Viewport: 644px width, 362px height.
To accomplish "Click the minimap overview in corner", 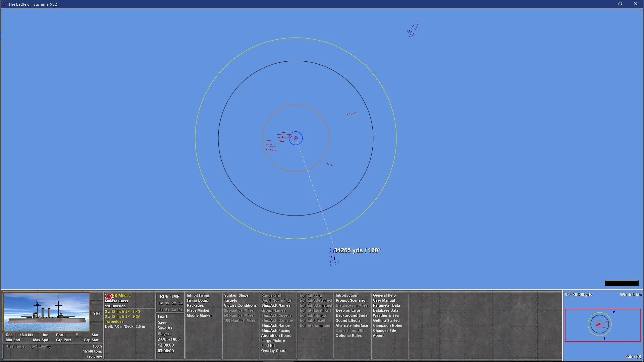I will pyautogui.click(x=602, y=325).
